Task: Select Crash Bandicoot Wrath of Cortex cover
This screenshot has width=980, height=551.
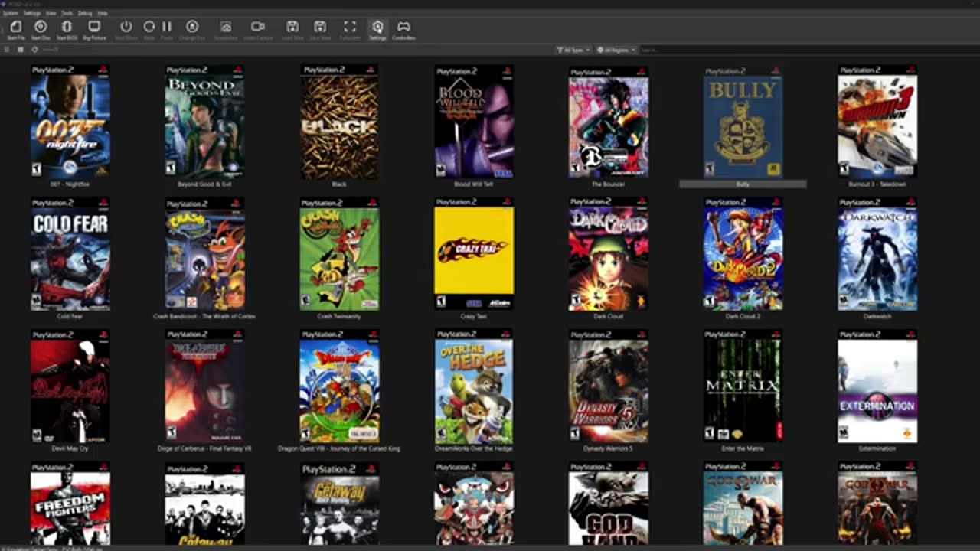Action: pyautogui.click(x=205, y=254)
